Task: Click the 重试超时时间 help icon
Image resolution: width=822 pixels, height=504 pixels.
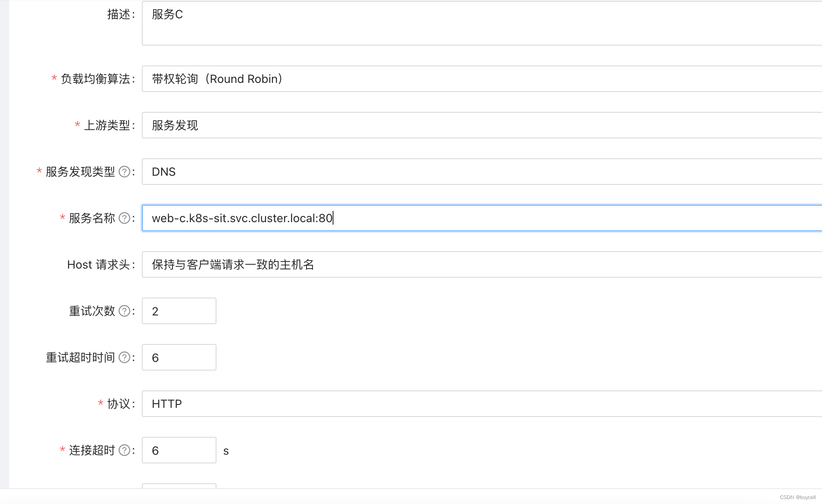Action: tap(124, 357)
